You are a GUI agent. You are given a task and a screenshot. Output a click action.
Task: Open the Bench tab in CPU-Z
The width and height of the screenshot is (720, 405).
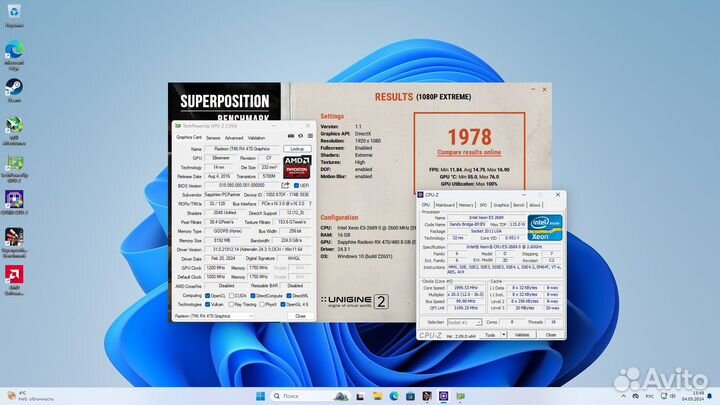pyautogui.click(x=518, y=205)
